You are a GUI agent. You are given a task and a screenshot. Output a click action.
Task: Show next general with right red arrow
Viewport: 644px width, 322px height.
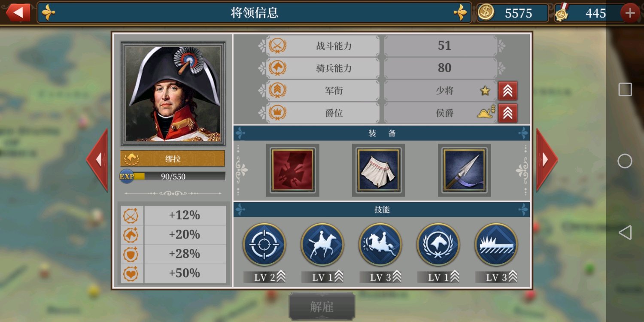click(547, 160)
